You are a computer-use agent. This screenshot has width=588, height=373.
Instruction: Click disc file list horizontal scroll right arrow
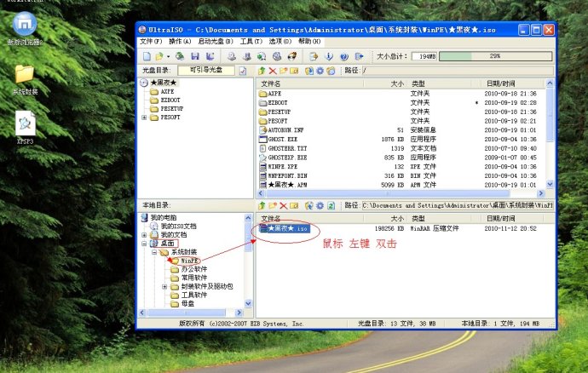click(540, 193)
